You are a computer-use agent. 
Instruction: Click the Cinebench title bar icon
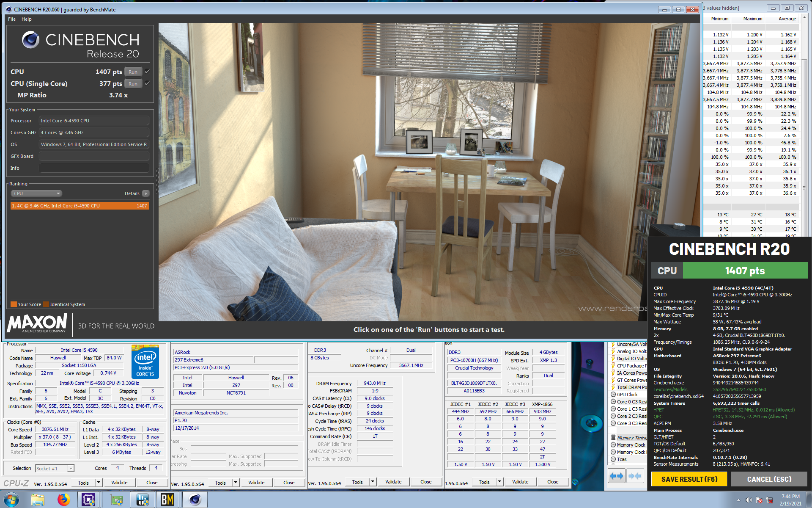point(9,9)
